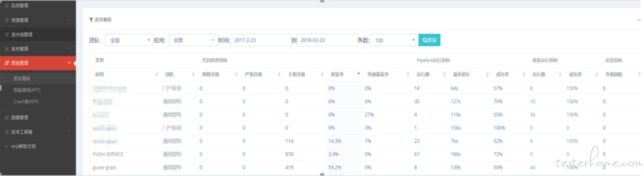Click the active sort arrow on 重复率 column

pyautogui.click(x=359, y=73)
